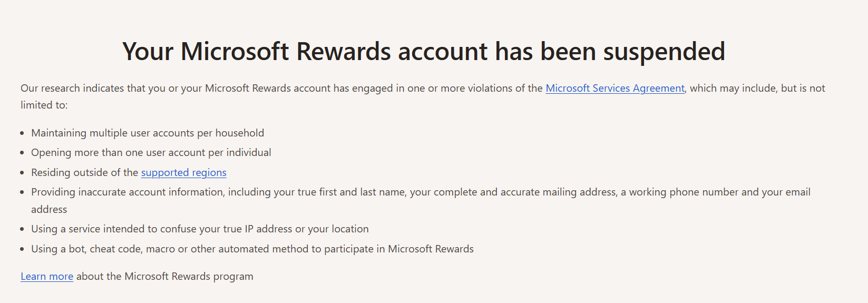Viewport: 868px width, 303px height.
Task: Follow the Learn more link
Action: (x=47, y=276)
